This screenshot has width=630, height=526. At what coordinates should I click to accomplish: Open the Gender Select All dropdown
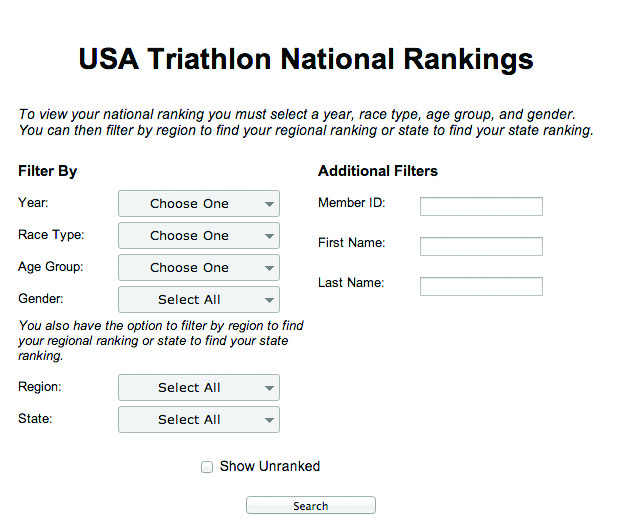point(198,300)
